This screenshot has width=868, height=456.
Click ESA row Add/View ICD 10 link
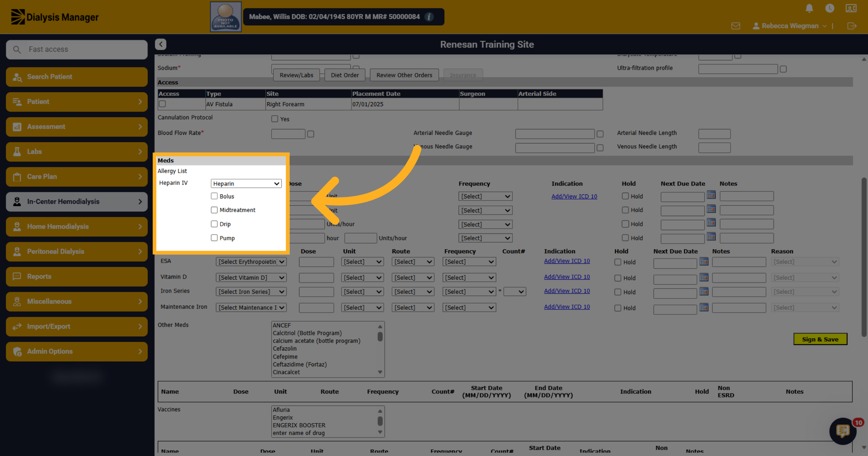click(567, 261)
